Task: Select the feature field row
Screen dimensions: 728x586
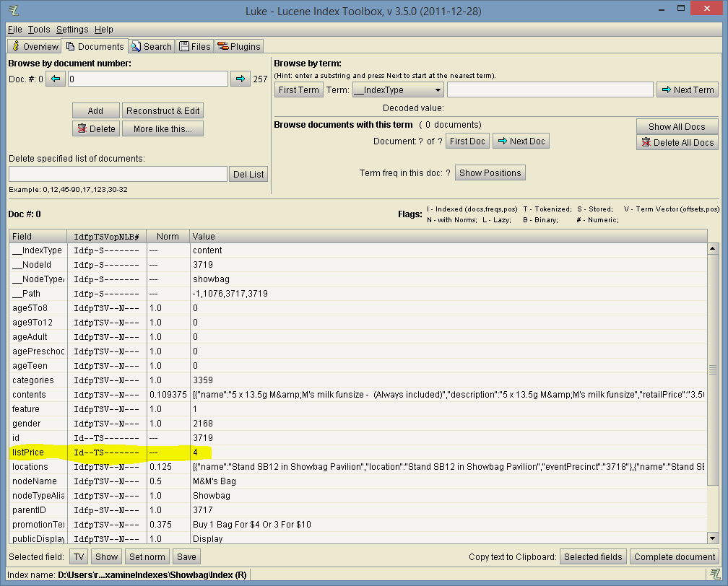Action: [x=357, y=408]
